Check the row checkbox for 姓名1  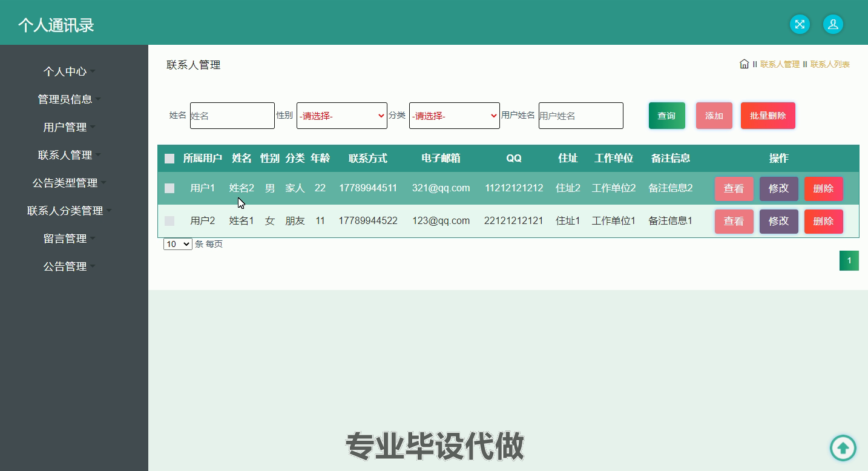[169, 221]
